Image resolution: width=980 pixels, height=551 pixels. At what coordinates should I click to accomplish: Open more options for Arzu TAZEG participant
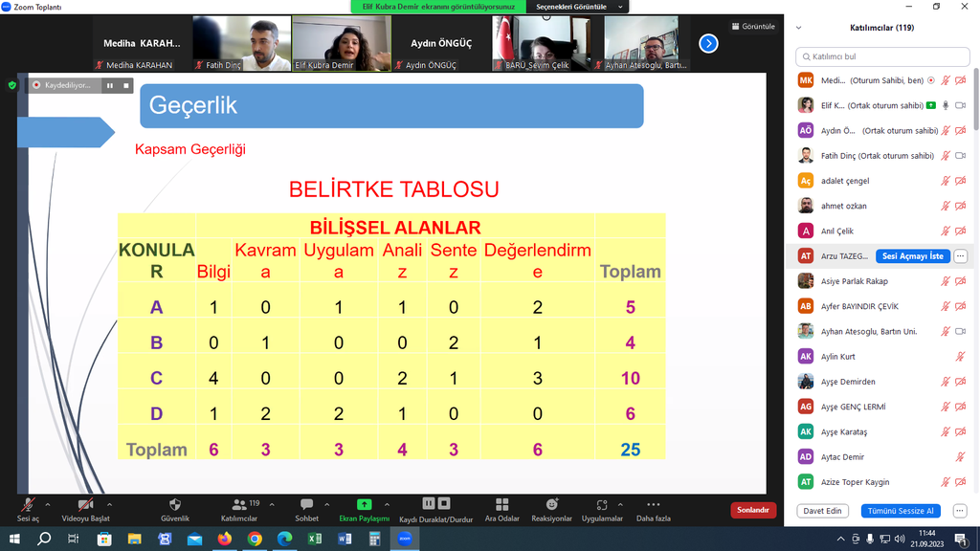point(960,256)
